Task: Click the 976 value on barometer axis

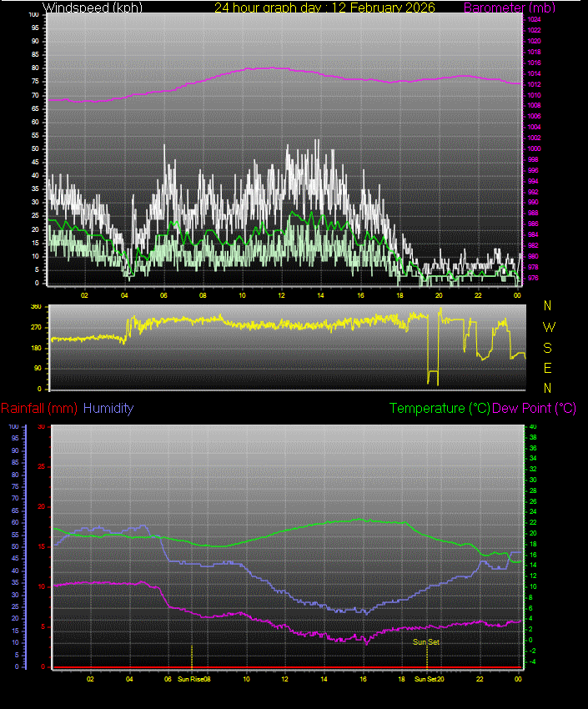Action: [533, 278]
